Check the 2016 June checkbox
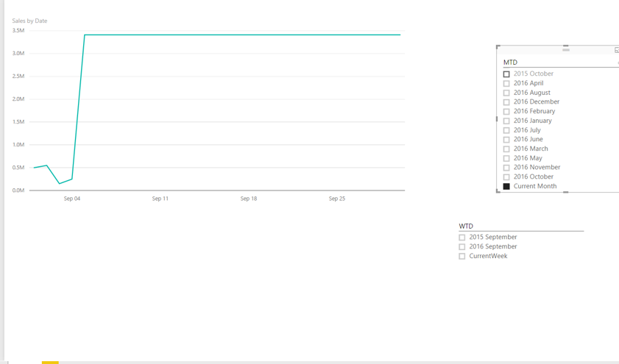The width and height of the screenshot is (619, 364). (506, 140)
